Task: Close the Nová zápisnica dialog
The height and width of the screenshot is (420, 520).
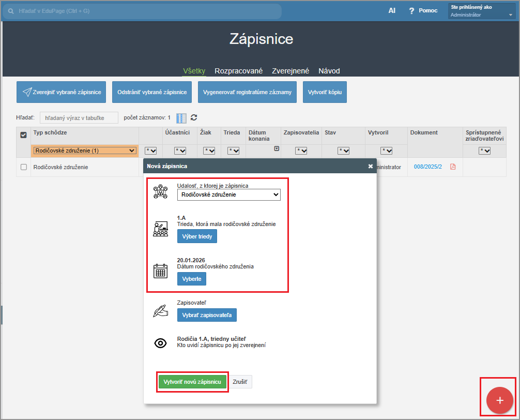Action: tap(370, 166)
